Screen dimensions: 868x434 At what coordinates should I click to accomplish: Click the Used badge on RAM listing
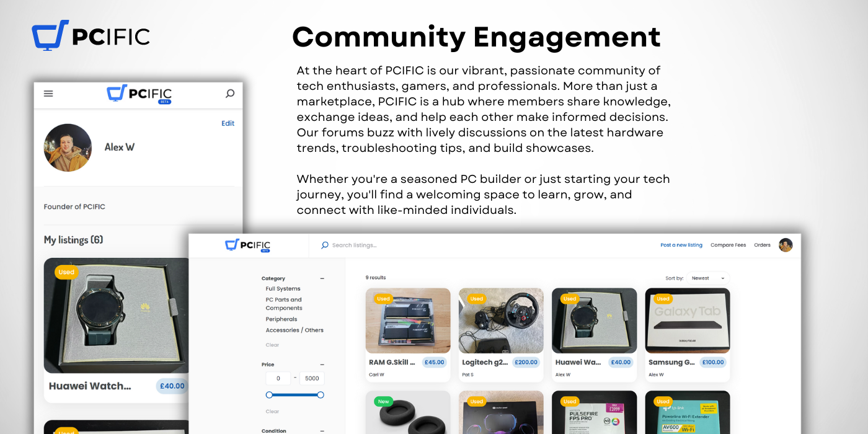(383, 299)
